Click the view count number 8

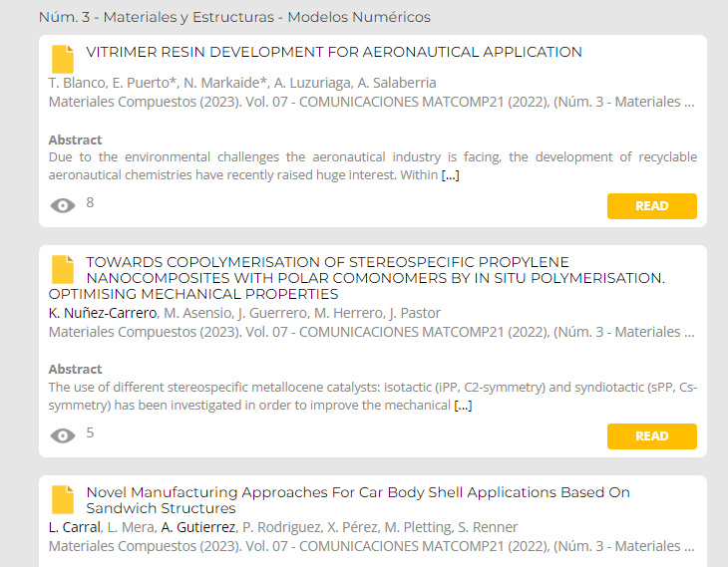tap(90, 202)
